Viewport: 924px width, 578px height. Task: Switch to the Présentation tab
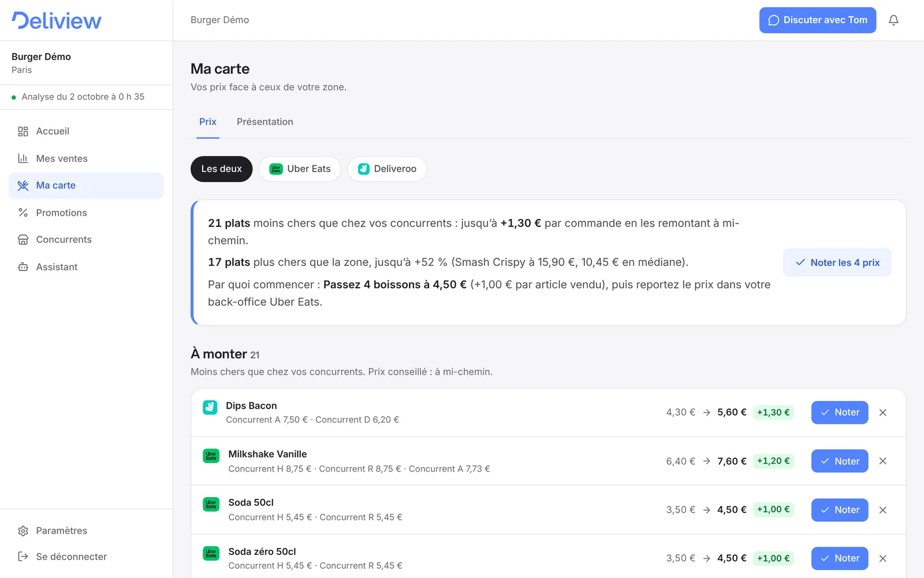[265, 122]
